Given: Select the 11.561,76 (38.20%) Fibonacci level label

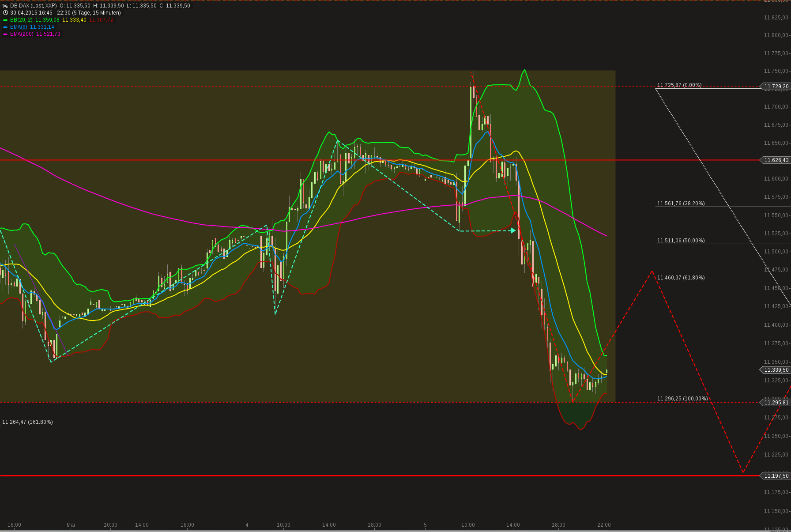Looking at the screenshot, I should [x=680, y=204].
